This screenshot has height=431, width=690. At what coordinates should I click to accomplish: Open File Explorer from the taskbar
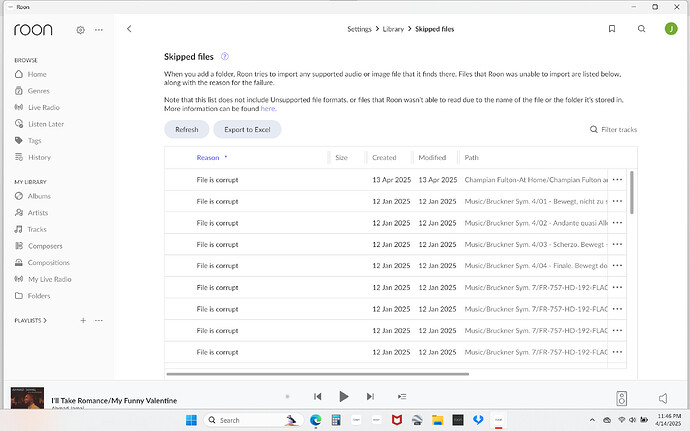pyautogui.click(x=437, y=420)
